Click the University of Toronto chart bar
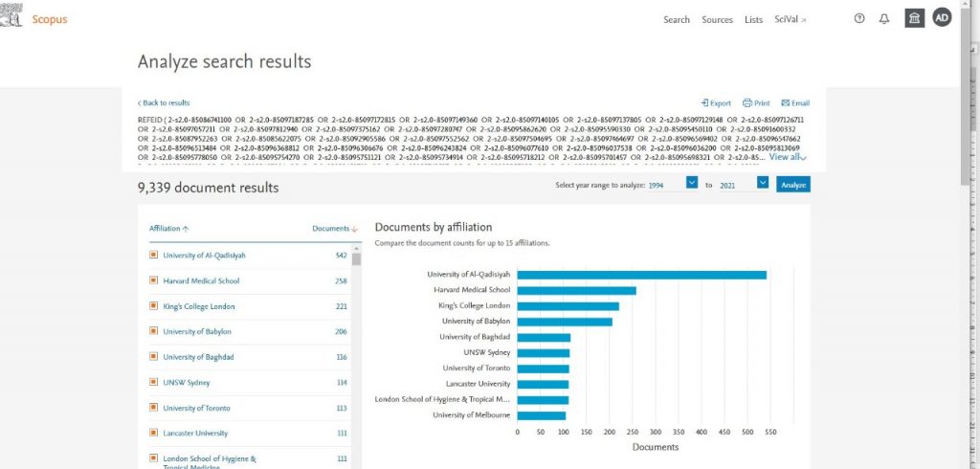 coord(544,368)
